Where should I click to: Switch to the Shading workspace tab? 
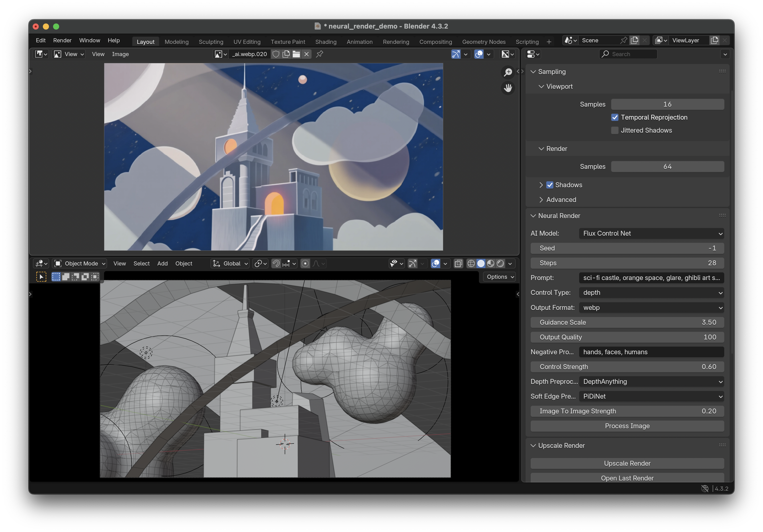coord(325,42)
